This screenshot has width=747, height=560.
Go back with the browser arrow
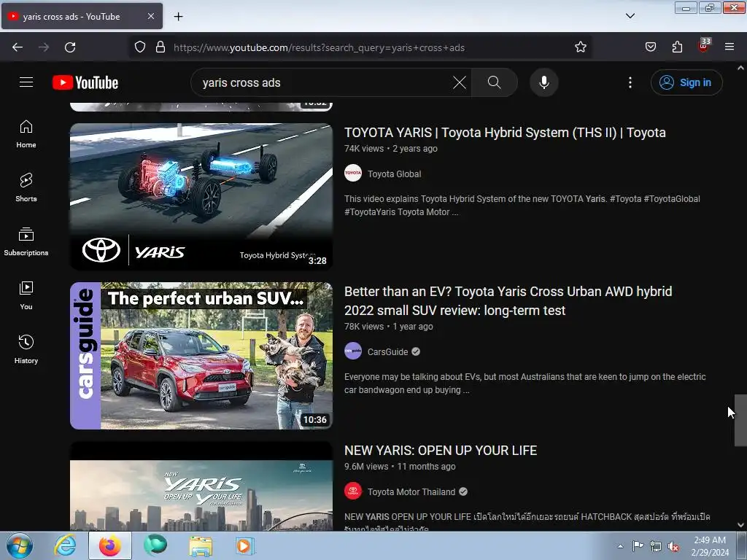pos(18,47)
